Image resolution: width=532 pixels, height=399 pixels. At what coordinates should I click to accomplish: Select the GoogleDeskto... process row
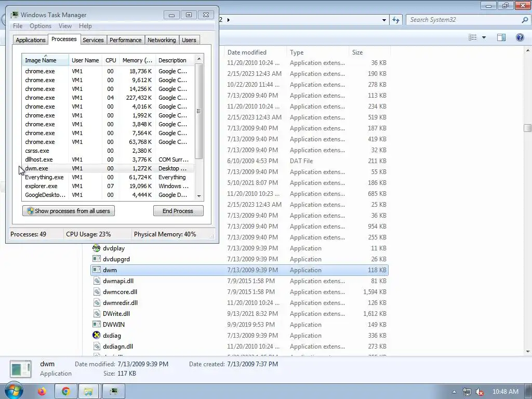pos(108,195)
